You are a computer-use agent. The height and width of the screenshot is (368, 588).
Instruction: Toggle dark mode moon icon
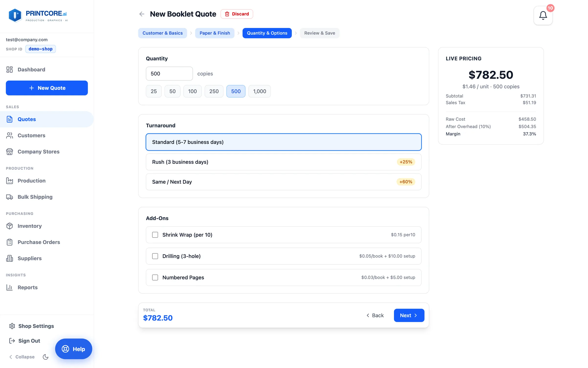coord(46,357)
